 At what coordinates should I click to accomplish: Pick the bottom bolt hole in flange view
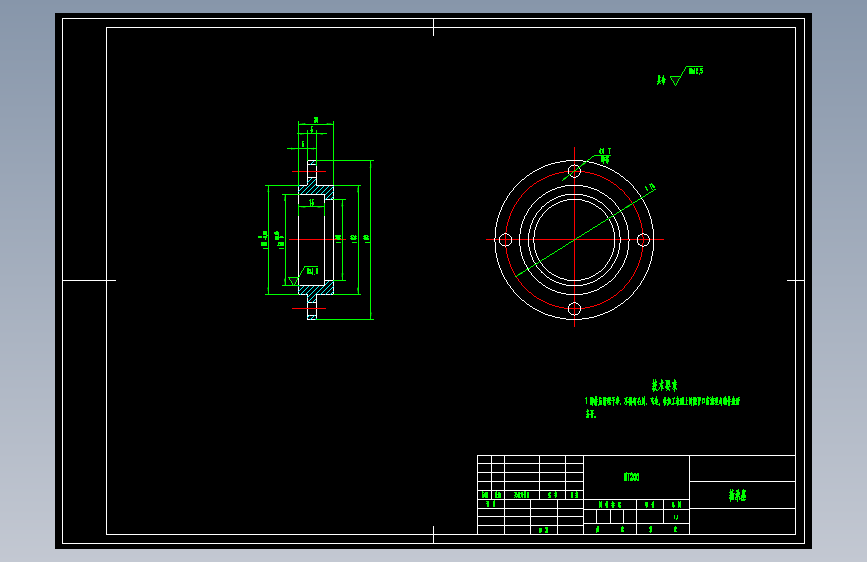[574, 309]
